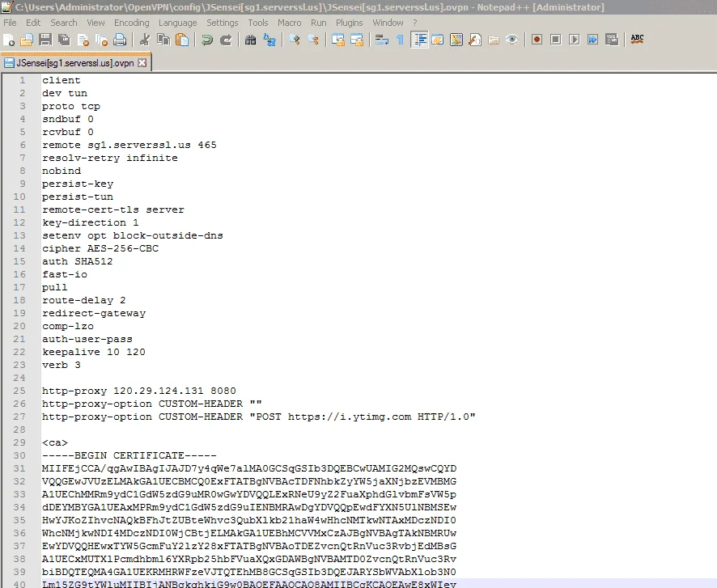Open the Language menu

point(178,23)
